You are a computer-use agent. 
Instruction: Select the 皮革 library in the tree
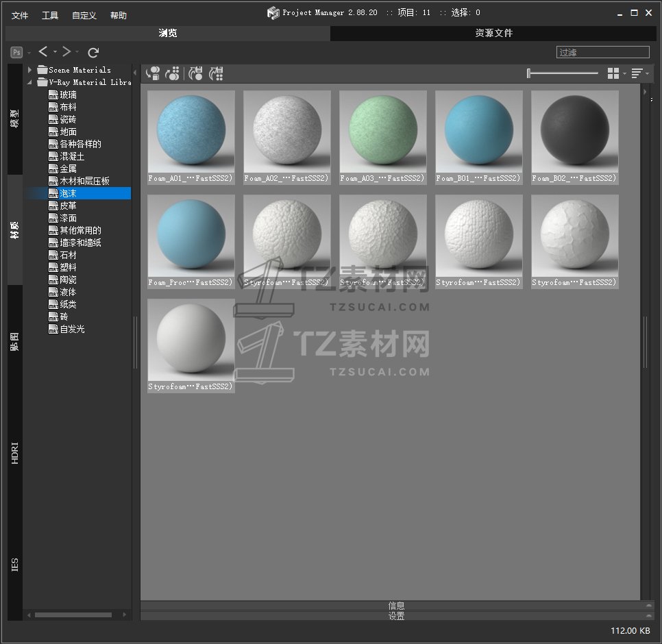(x=68, y=206)
